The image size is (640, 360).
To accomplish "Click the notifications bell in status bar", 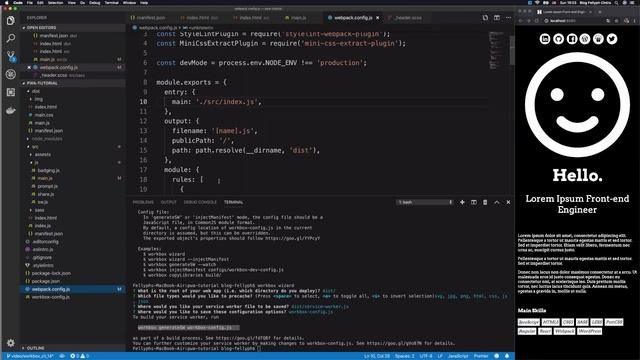I will [507, 356].
